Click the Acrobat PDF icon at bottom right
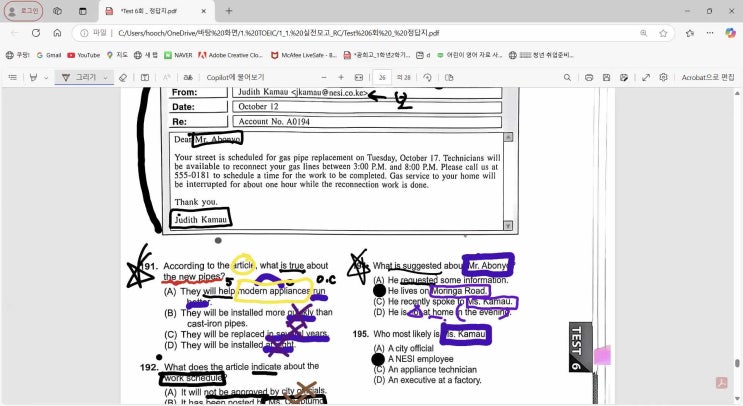The image size is (743, 406). click(x=722, y=382)
